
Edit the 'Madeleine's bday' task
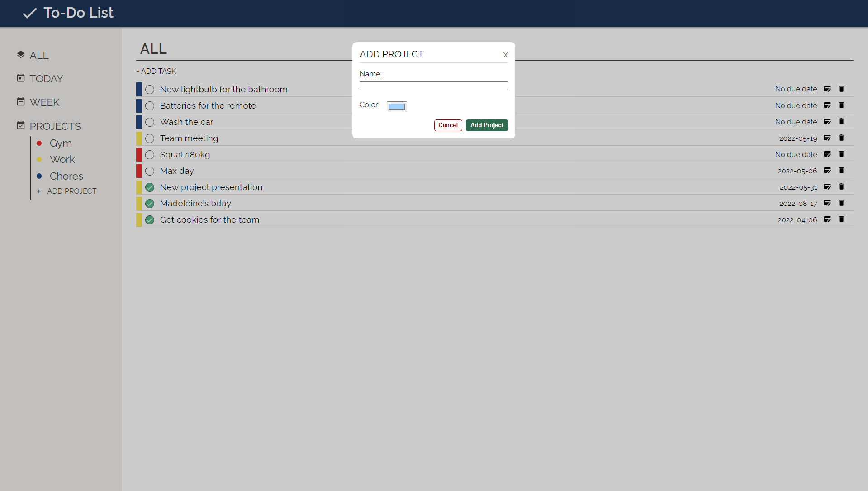point(827,203)
